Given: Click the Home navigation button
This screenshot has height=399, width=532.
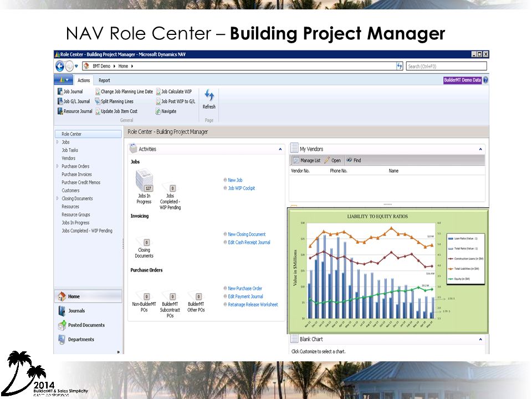Looking at the screenshot, I should (x=88, y=296).
